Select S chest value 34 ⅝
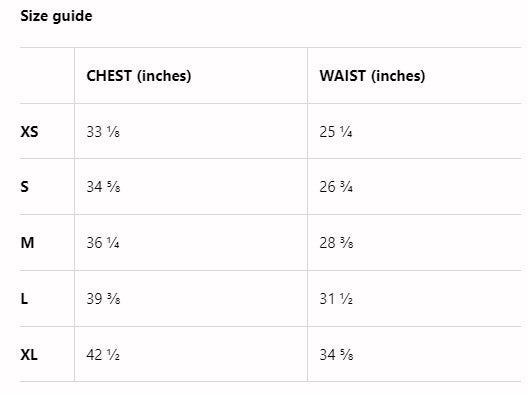The width and height of the screenshot is (528, 394). pos(103,187)
